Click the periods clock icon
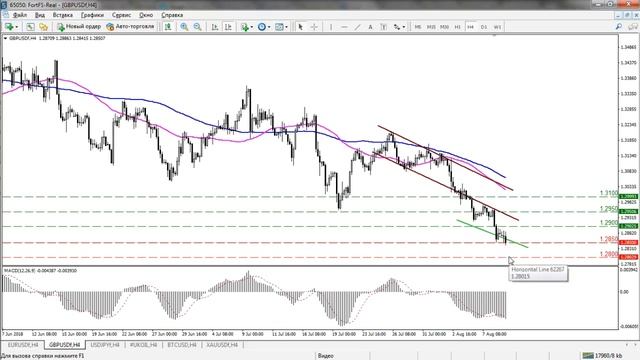 coord(262,27)
